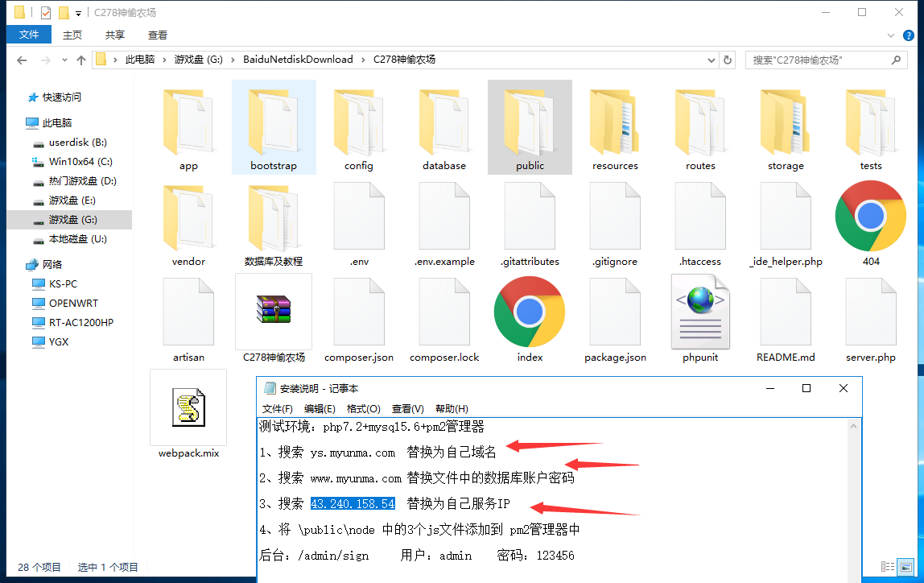Screen dimensions: 924x583
Task: Open the 数据库及教程 folder
Action: point(274,217)
